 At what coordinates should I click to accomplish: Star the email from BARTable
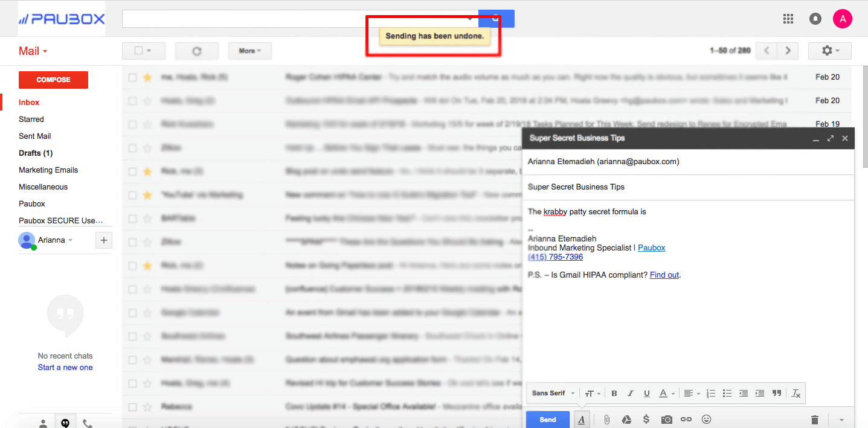147,218
